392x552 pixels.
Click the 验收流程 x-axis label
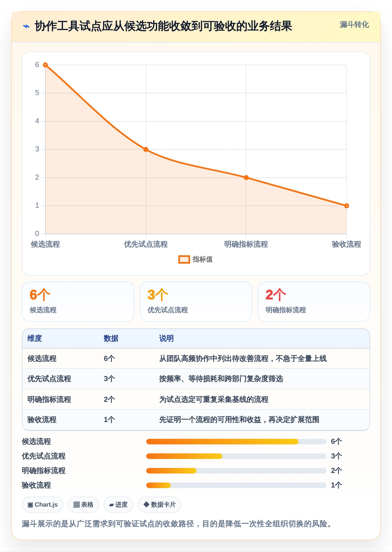pos(346,244)
